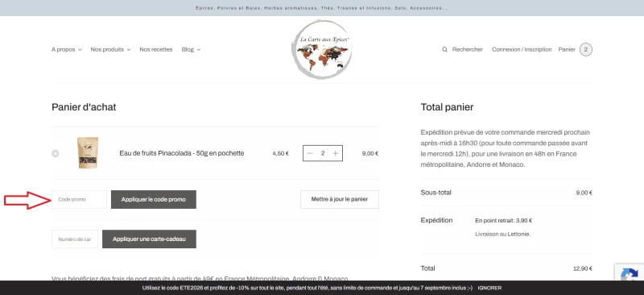Image resolution: width=644 pixels, height=295 pixels.
Task: Click the Total amount 12,90 €
Action: pos(582,268)
